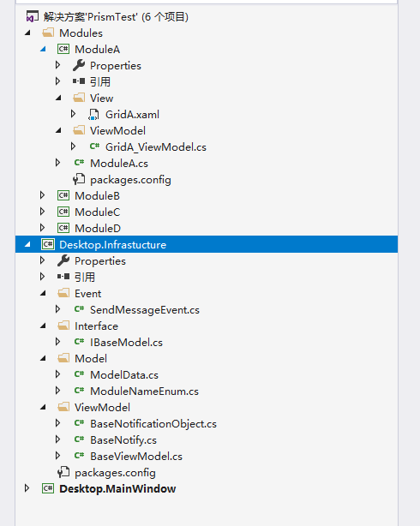Select the ModuleA.cs file

pos(119,164)
